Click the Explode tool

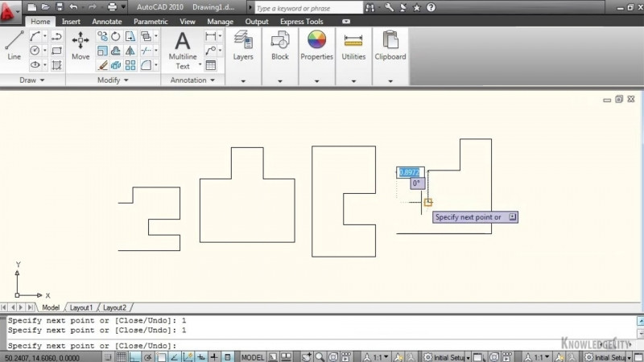click(116, 65)
